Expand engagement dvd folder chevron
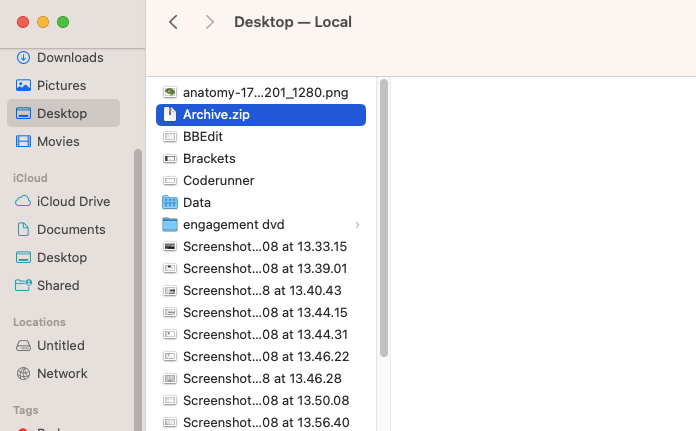 pyautogui.click(x=357, y=225)
